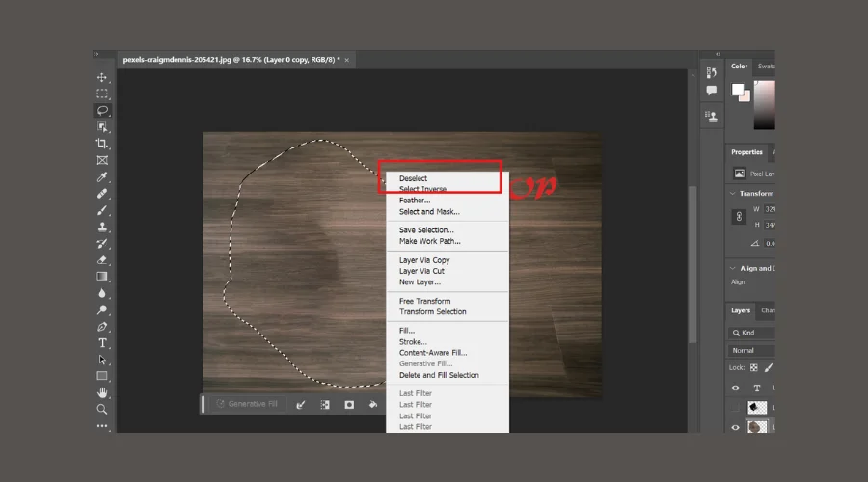Choose Layer Via Copy menu entry

tap(424, 260)
